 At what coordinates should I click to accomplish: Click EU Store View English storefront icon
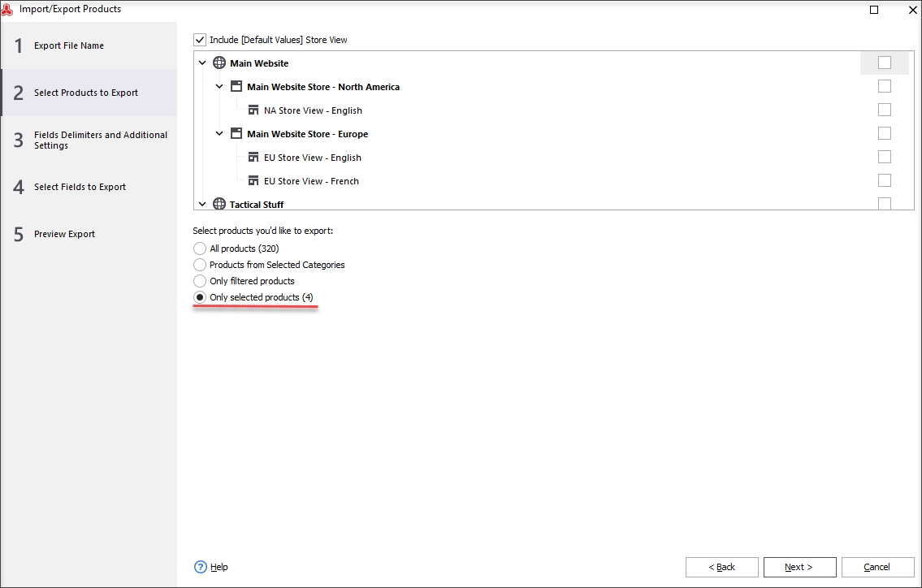pyautogui.click(x=253, y=157)
